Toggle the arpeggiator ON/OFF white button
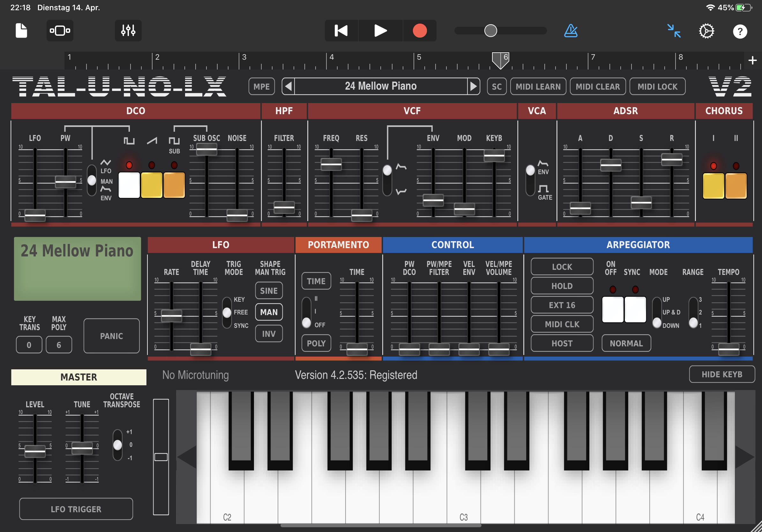 [613, 309]
